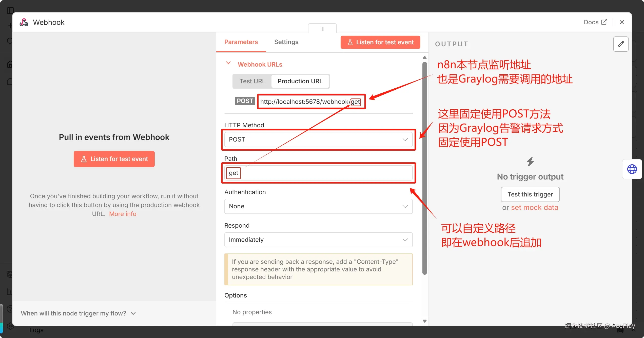Select the Parameters tab
Image resolution: width=644 pixels, height=338 pixels.
click(x=241, y=42)
